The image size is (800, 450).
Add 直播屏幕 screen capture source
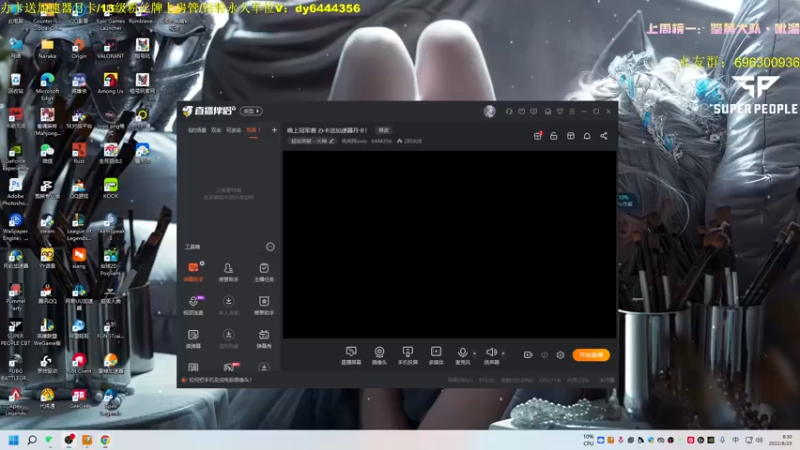351,355
